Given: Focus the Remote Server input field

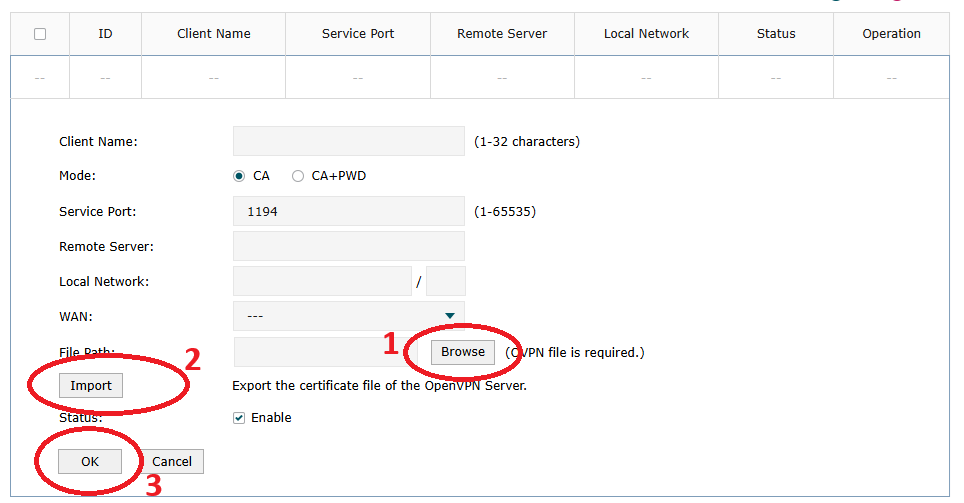Looking at the screenshot, I should (x=349, y=246).
